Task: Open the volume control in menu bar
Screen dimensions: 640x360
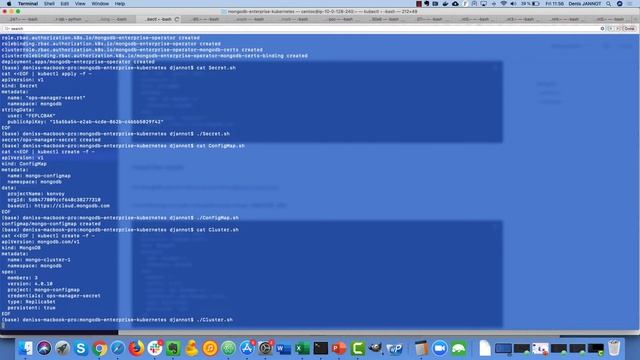Action: coord(513,4)
